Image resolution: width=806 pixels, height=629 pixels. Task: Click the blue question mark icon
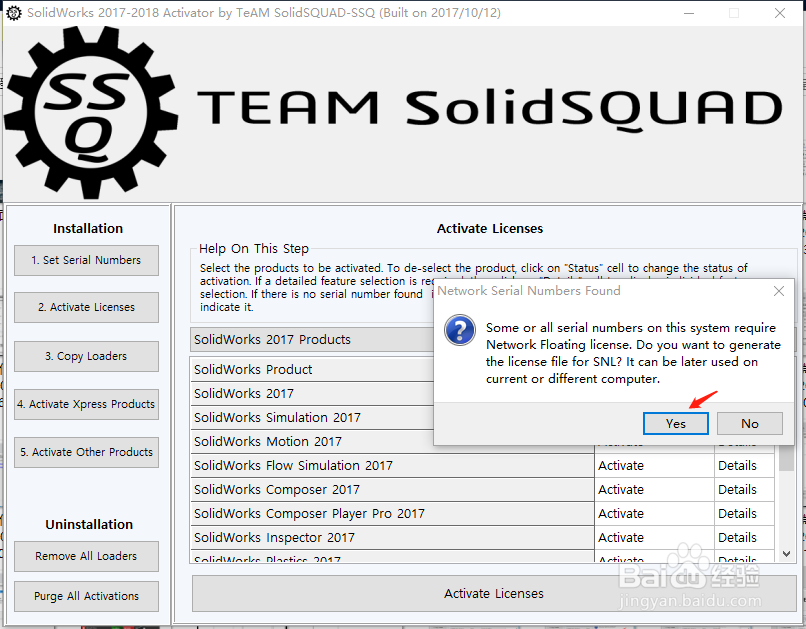(460, 330)
